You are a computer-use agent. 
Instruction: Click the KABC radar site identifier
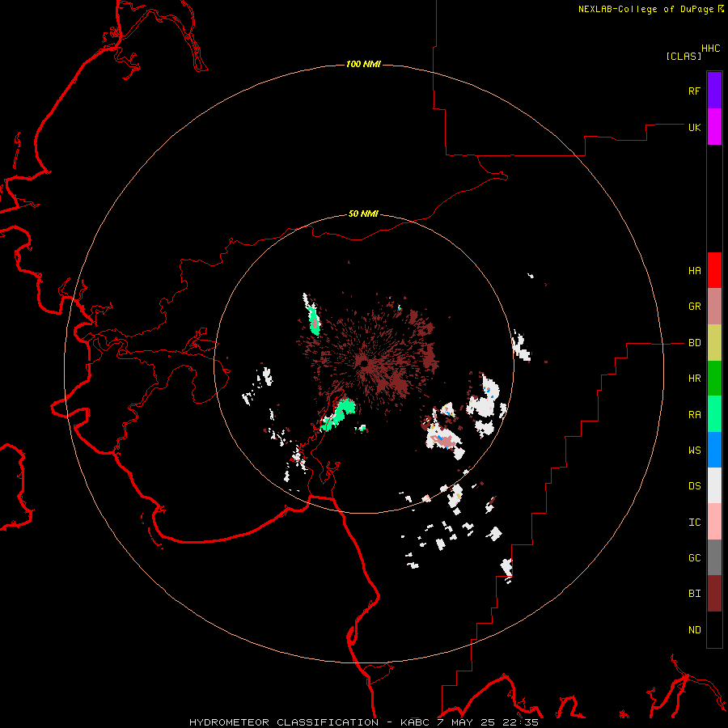coord(416,722)
